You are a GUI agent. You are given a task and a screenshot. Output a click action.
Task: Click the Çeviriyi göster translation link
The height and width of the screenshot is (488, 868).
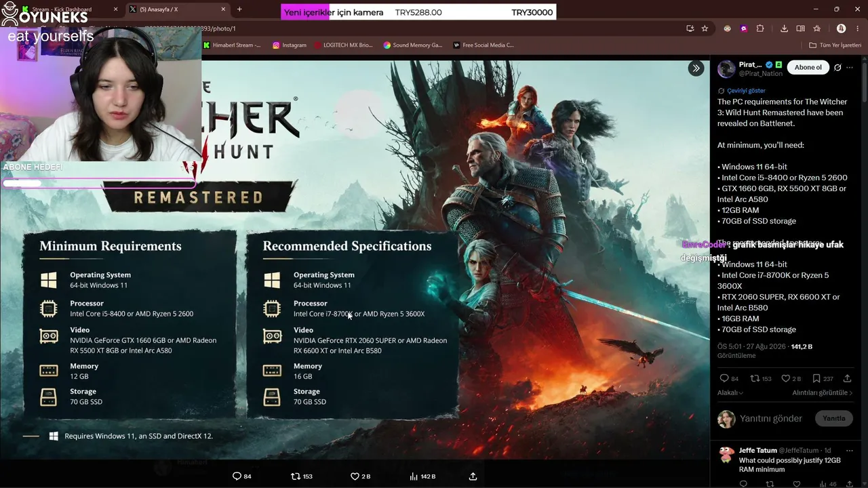pyautogui.click(x=746, y=91)
